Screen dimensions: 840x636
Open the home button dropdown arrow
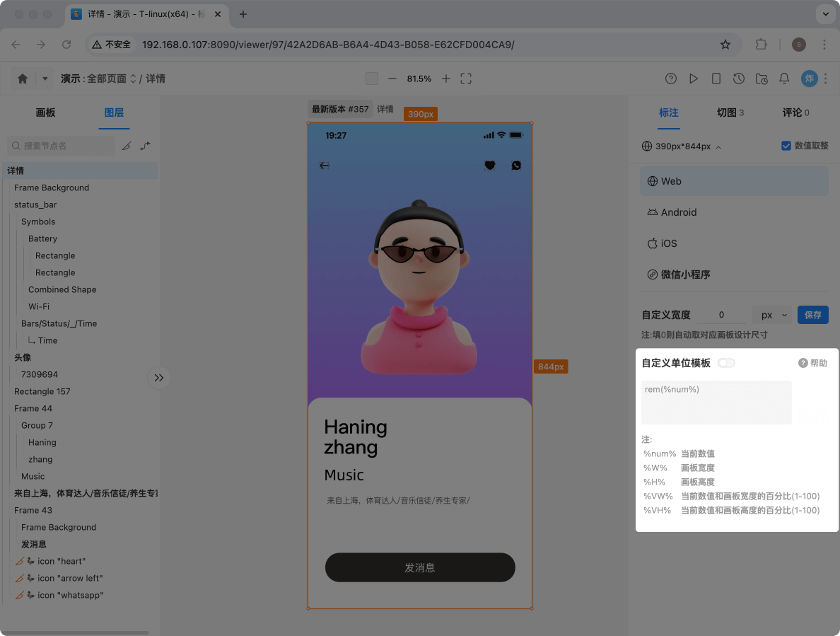[x=44, y=79]
